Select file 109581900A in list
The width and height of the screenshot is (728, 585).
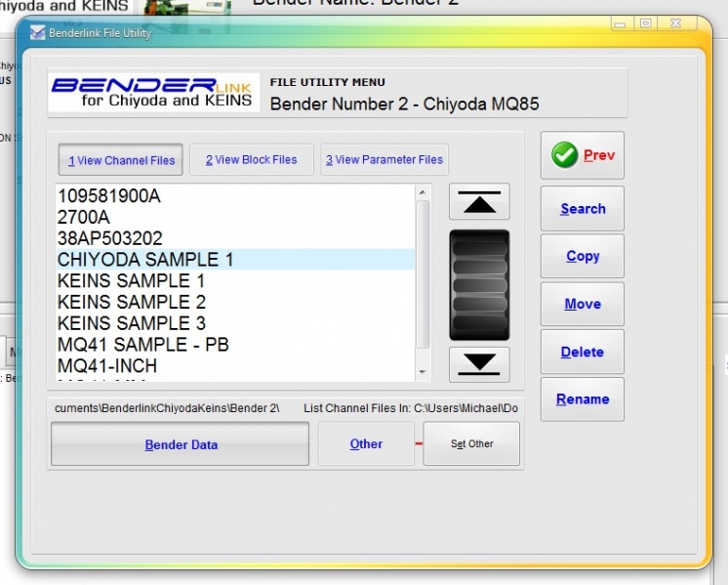(x=235, y=195)
